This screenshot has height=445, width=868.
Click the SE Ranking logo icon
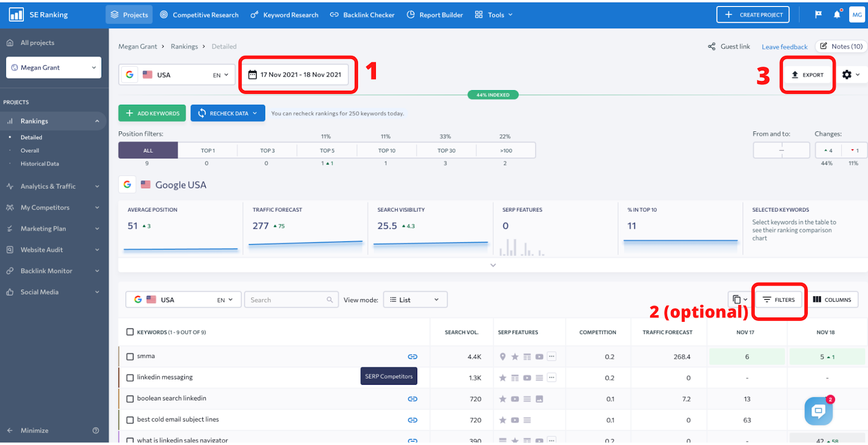(x=16, y=15)
